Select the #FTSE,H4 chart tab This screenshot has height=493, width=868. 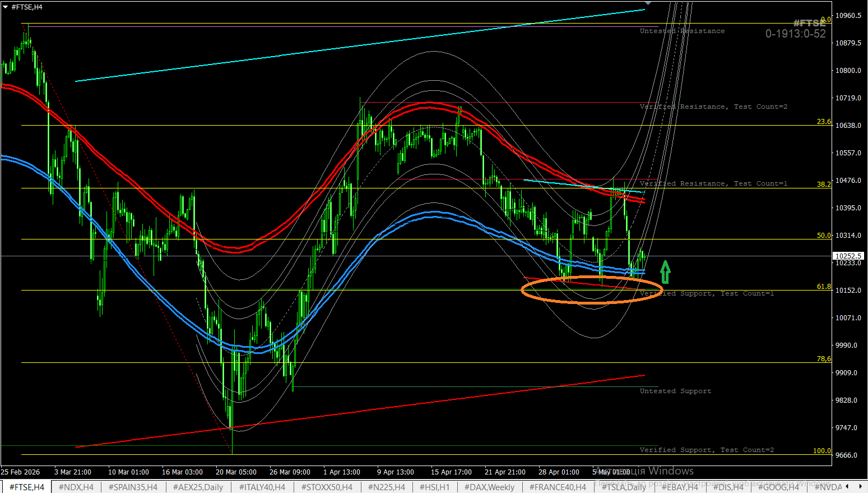(26, 487)
